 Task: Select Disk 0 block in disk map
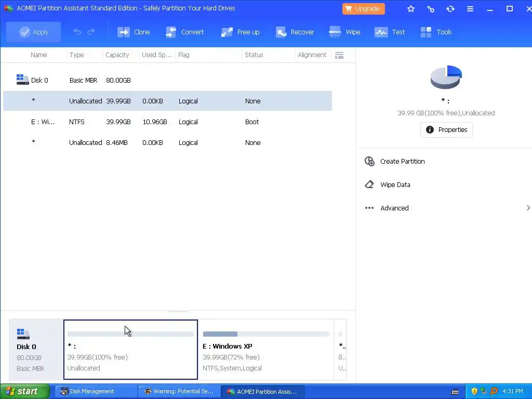(36, 350)
